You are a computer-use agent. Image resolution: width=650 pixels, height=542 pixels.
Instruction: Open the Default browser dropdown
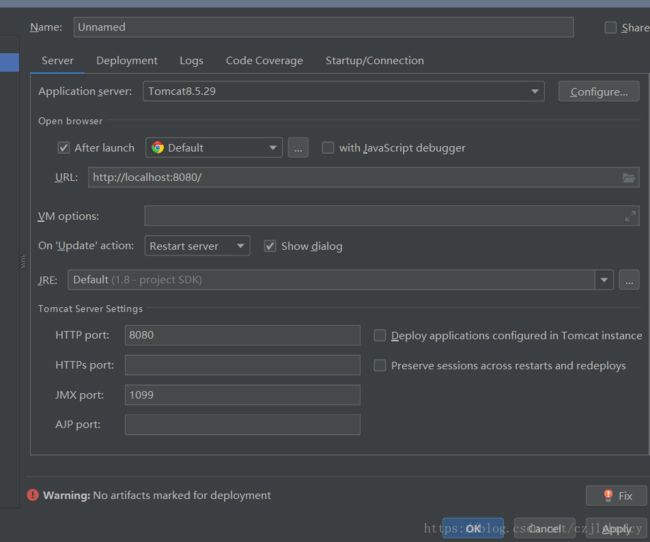point(214,148)
